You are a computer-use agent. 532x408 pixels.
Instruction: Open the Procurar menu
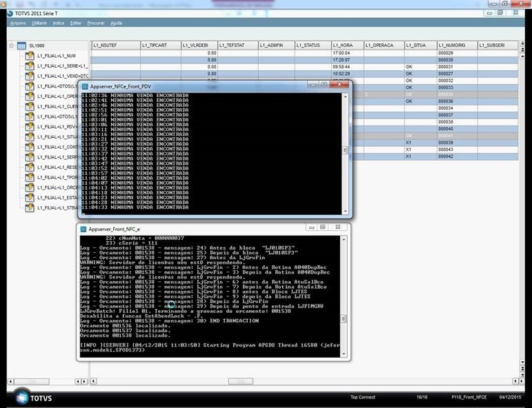tap(96, 23)
